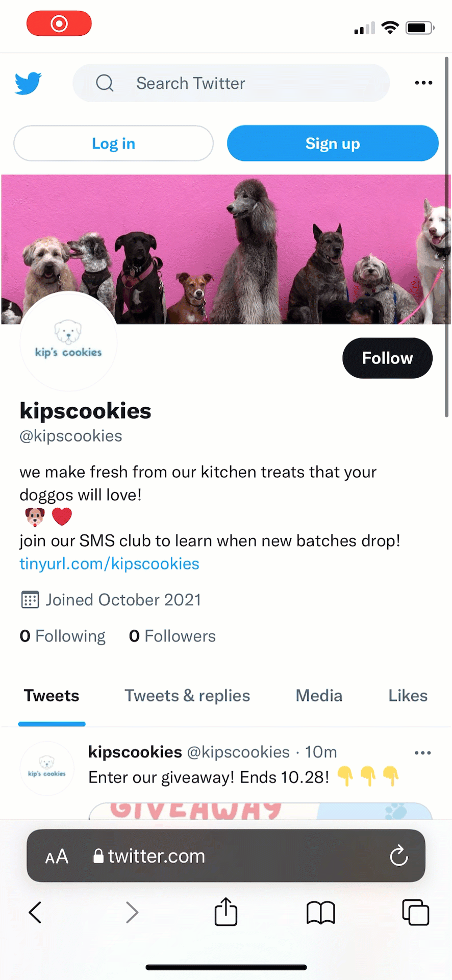The height and width of the screenshot is (980, 452).
Task: Expand the giveaway tweet's more options
Action: 423,753
